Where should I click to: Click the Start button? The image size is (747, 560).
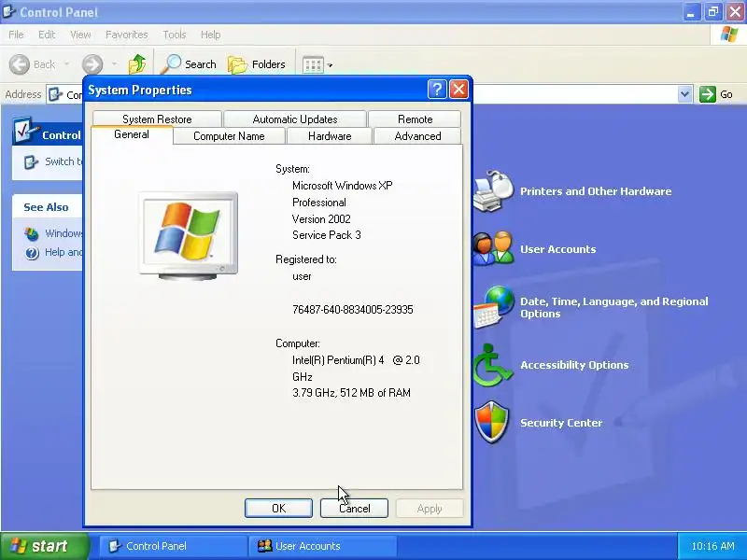[44, 546]
